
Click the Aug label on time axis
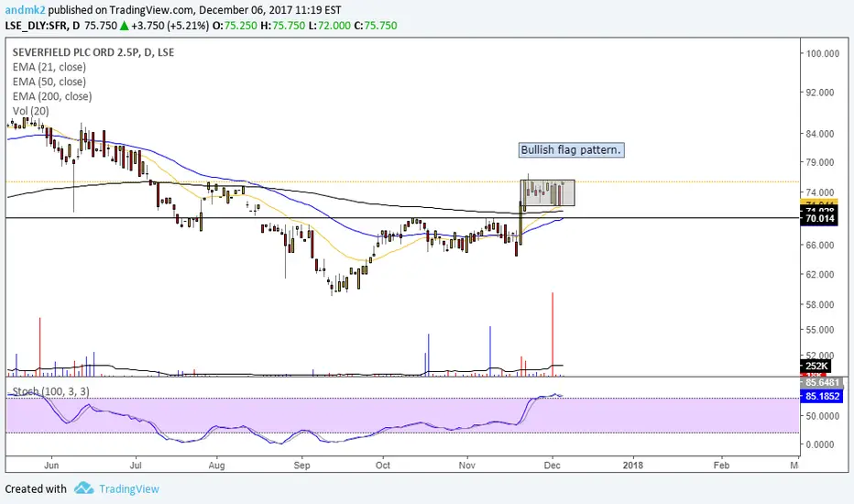click(217, 466)
